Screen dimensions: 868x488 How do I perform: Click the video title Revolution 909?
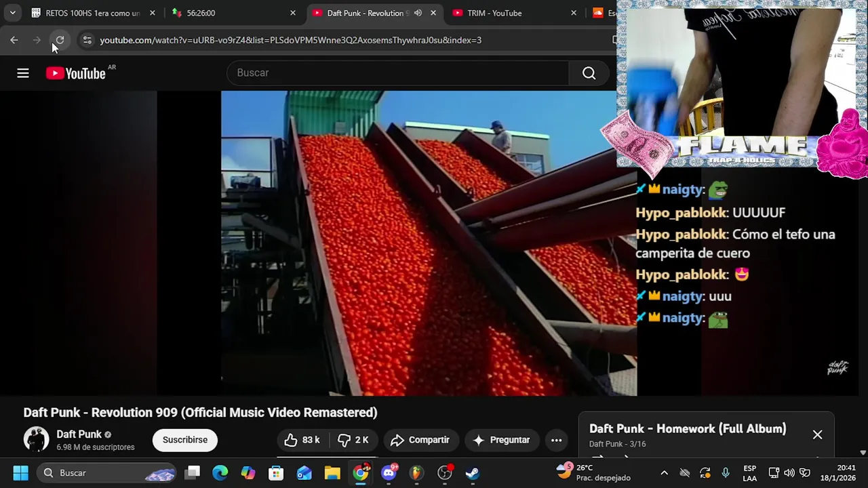pos(200,412)
